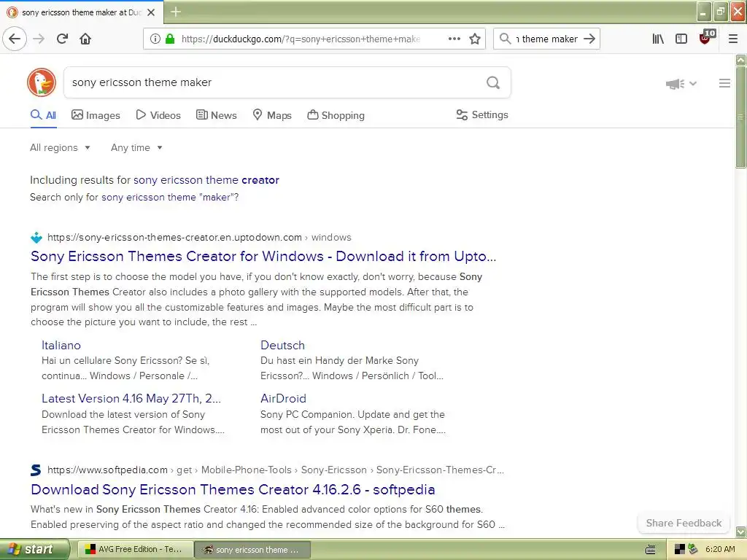Select the 'sony ericsson theme maker' browser tab

click(82, 12)
